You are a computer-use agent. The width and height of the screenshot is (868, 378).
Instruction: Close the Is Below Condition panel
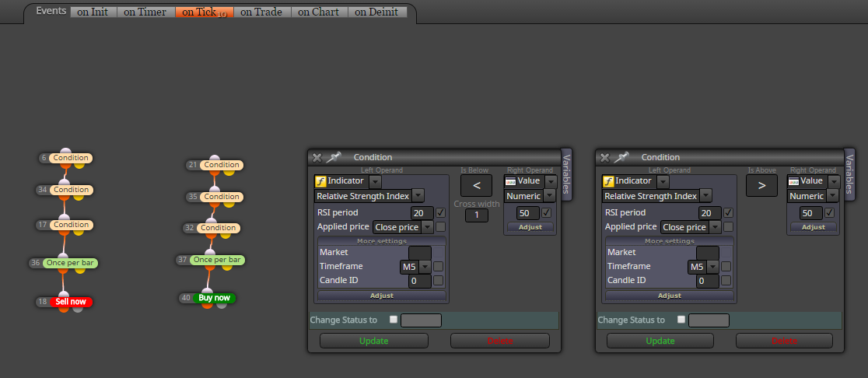click(x=317, y=157)
